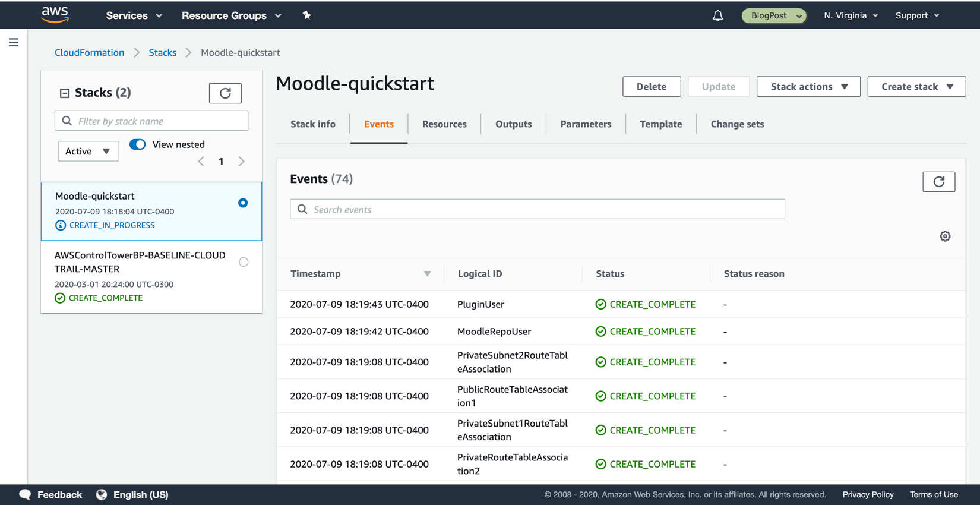Click the Update button
Viewport: 980px width, 505px height.
[719, 87]
